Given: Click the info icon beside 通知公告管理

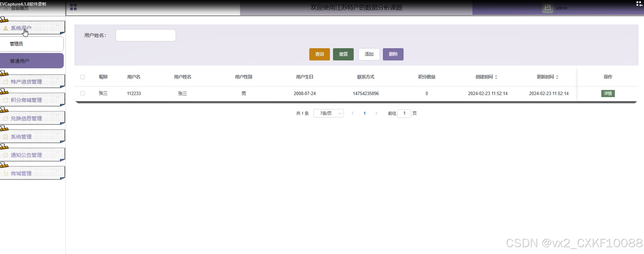Looking at the screenshot, I should pyautogui.click(x=6, y=155).
